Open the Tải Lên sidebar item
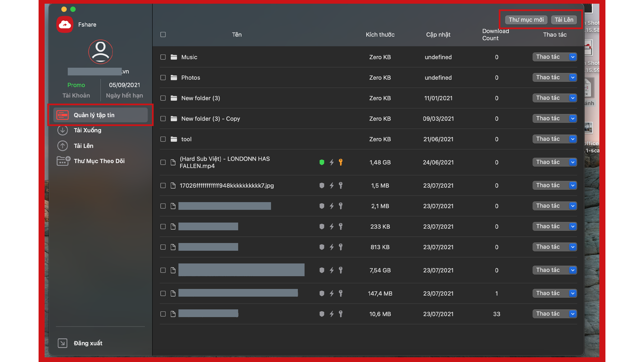This screenshot has height=362, width=644. pyautogui.click(x=84, y=146)
